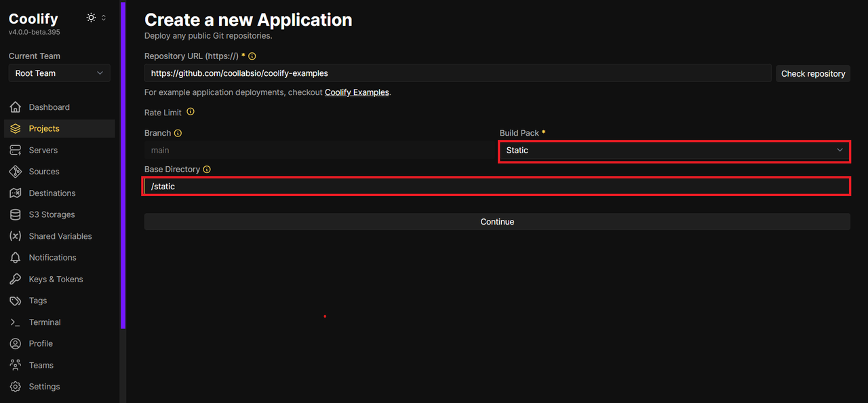Click the S3 Storages database icon
The height and width of the screenshot is (403, 868).
pos(16,214)
